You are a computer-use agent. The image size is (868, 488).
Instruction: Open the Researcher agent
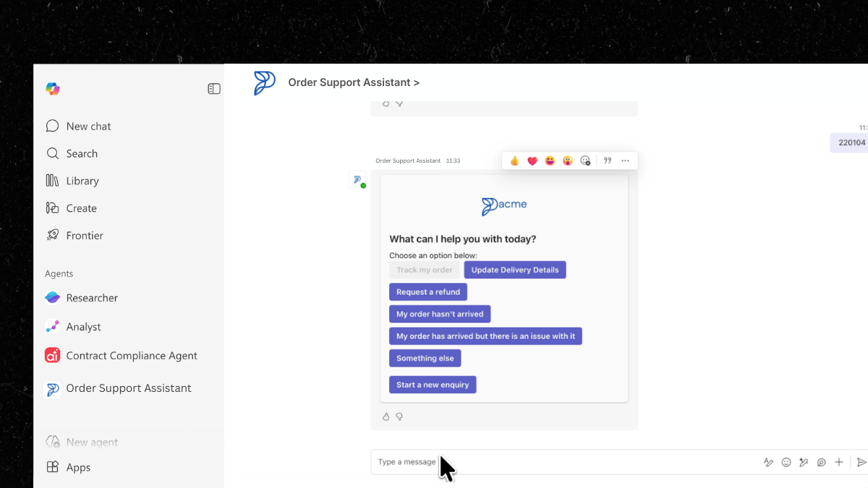(x=91, y=298)
